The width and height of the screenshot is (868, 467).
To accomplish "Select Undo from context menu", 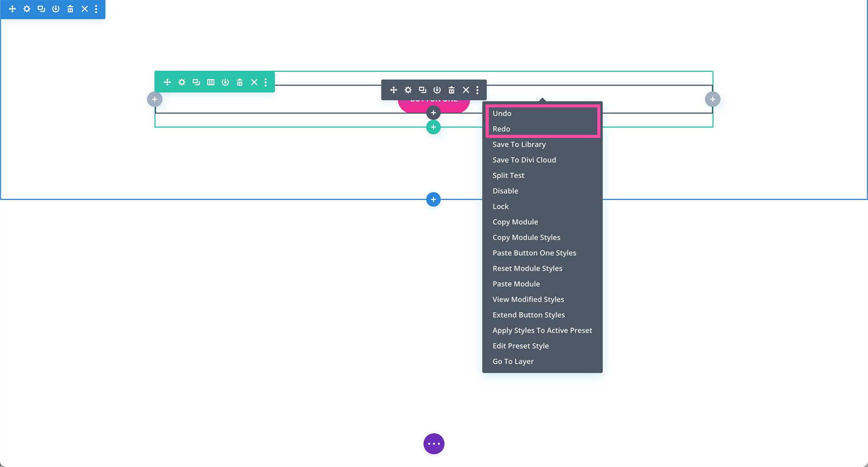I will pos(502,113).
